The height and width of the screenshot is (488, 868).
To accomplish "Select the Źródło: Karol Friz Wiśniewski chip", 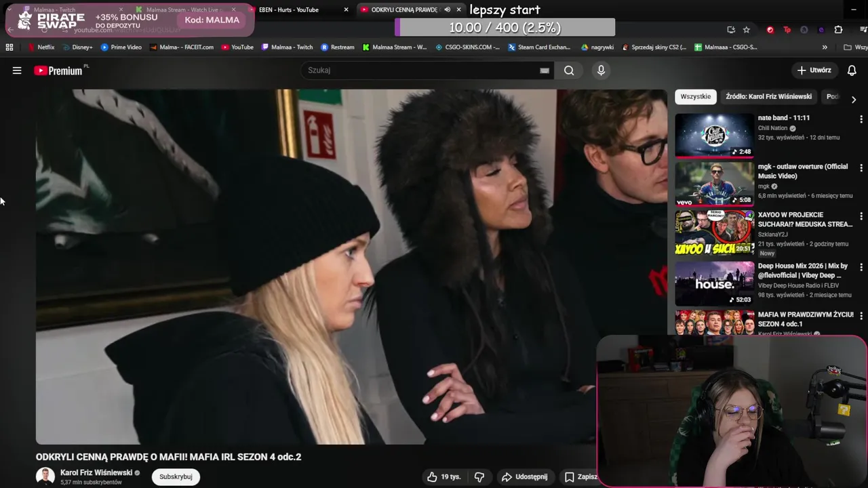I will point(768,97).
